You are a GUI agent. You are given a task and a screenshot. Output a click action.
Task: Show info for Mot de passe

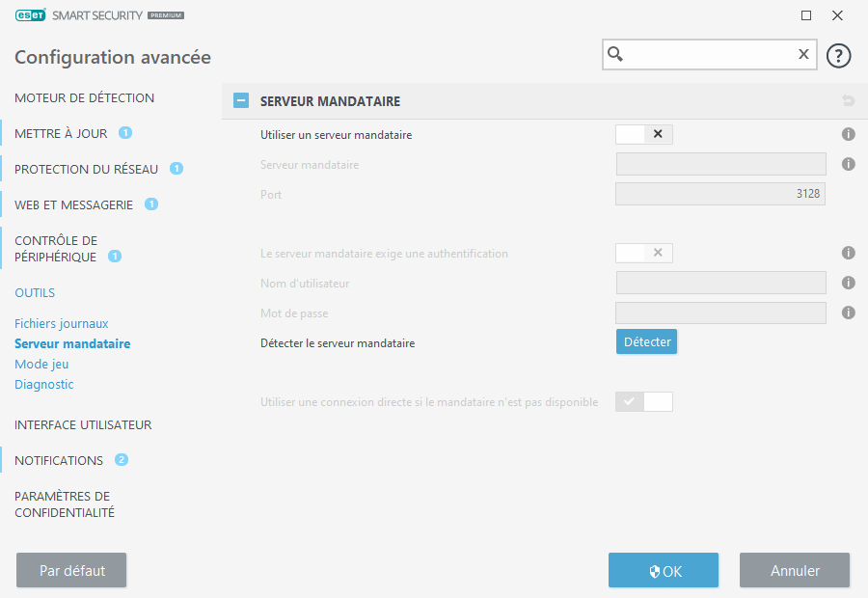click(x=848, y=313)
